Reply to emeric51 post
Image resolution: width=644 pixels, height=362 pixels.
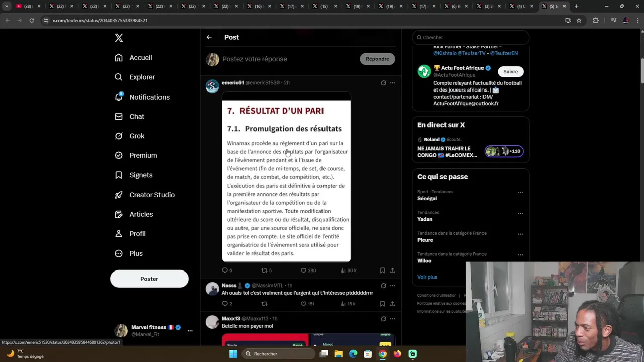tap(227, 270)
